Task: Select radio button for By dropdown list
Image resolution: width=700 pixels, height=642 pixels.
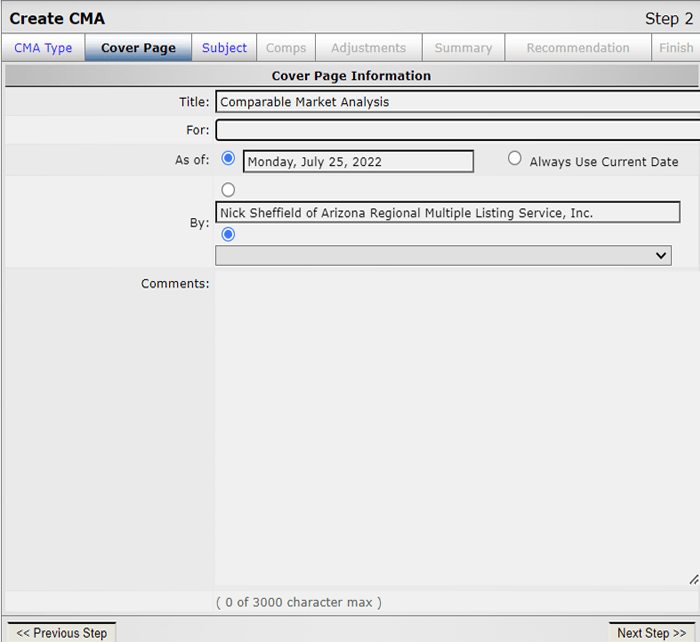Action: pos(228,234)
